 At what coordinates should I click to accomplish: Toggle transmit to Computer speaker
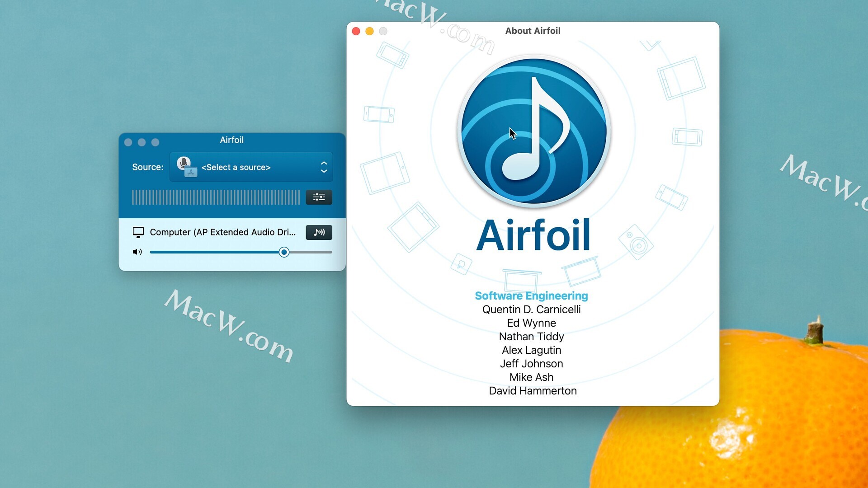[319, 232]
